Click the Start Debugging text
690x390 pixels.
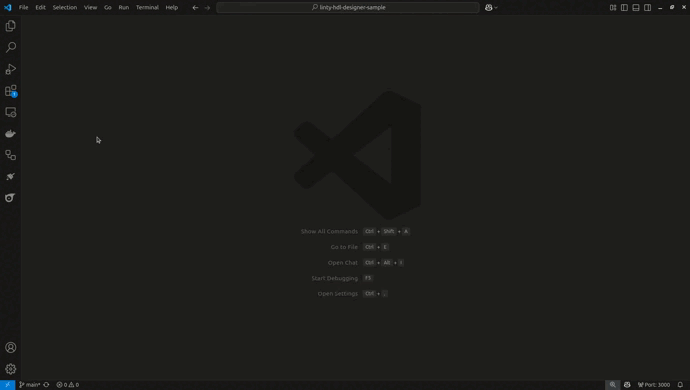pos(334,278)
